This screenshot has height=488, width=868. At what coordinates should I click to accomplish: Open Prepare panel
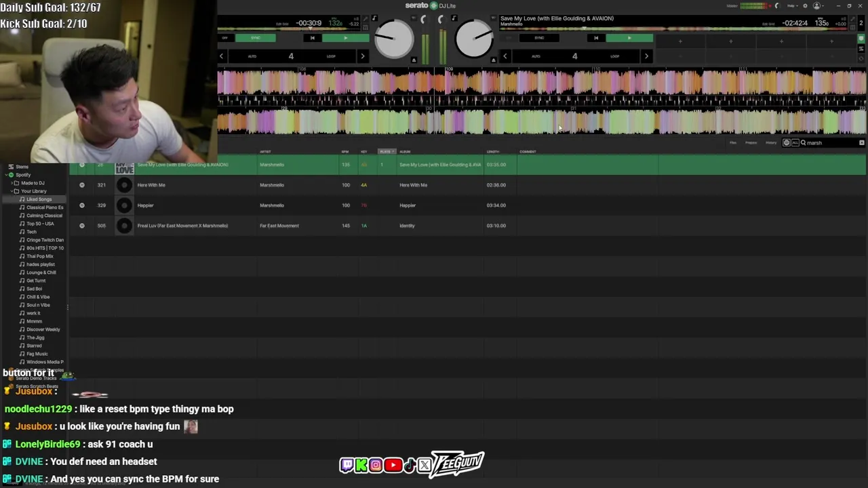pyautogui.click(x=751, y=143)
